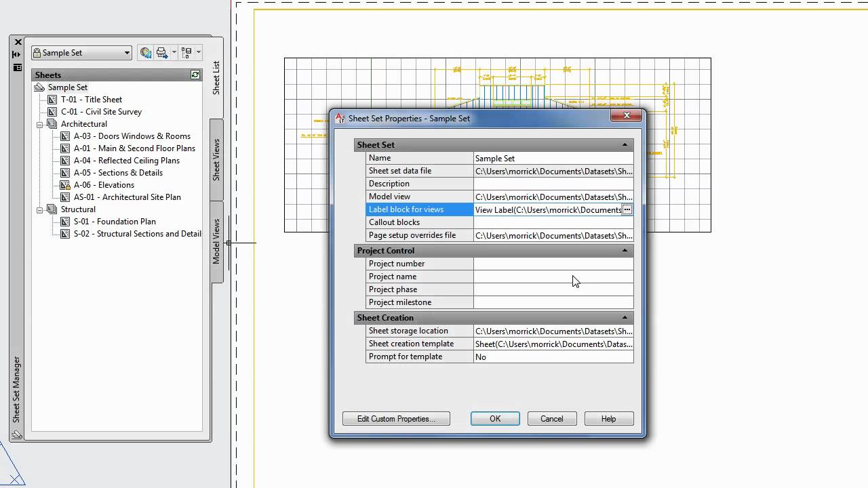Collapse the Sheet Creation section
This screenshot has width=868, height=488.
point(625,318)
